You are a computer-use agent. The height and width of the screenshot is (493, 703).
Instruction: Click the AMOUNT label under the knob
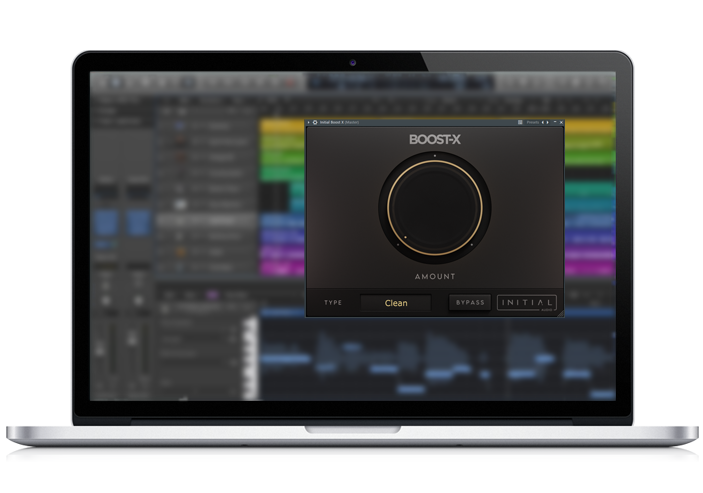[x=435, y=277]
